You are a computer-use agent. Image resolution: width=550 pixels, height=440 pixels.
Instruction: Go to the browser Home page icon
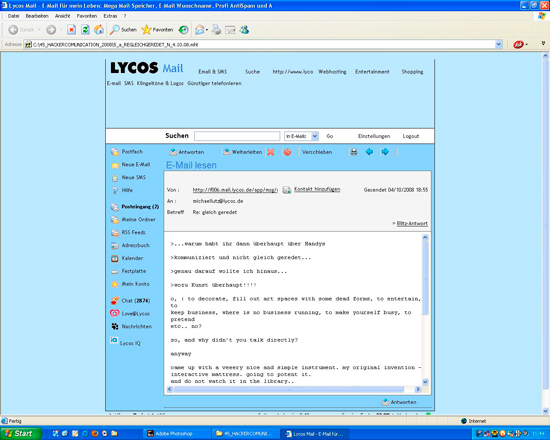(x=99, y=30)
